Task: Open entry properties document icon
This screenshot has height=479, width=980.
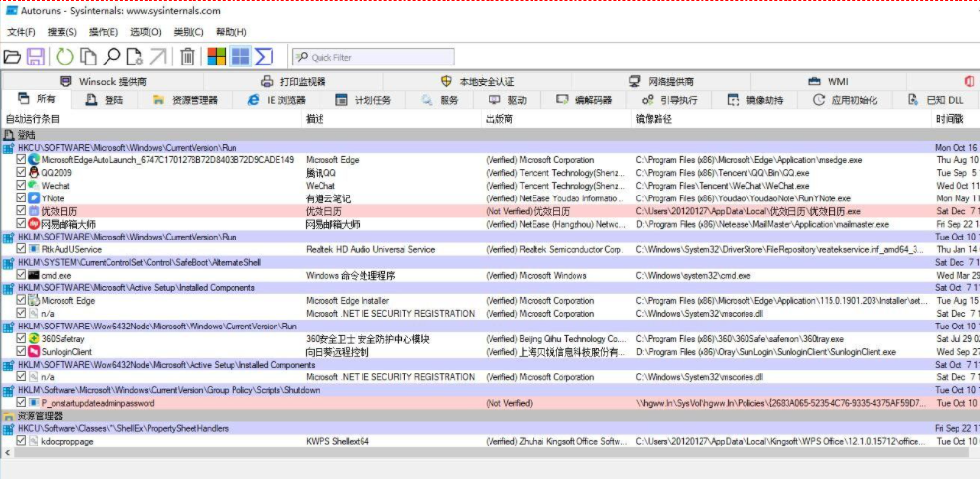Action: (x=135, y=57)
